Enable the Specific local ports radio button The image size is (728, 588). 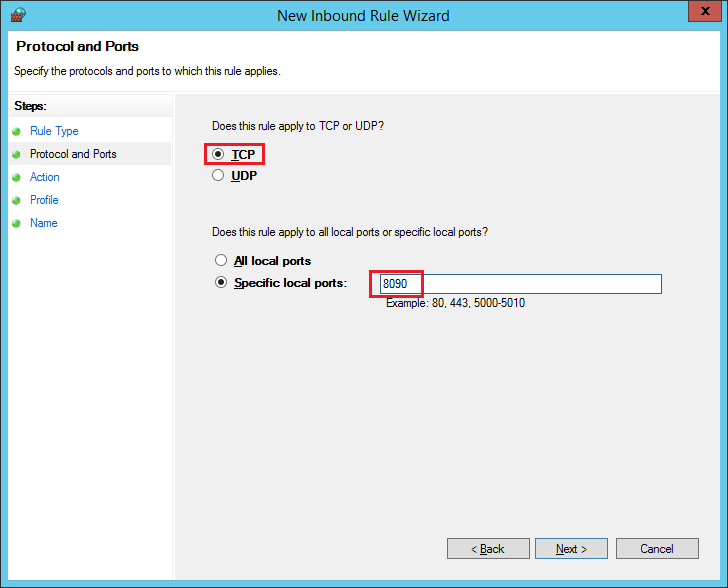pyautogui.click(x=221, y=283)
